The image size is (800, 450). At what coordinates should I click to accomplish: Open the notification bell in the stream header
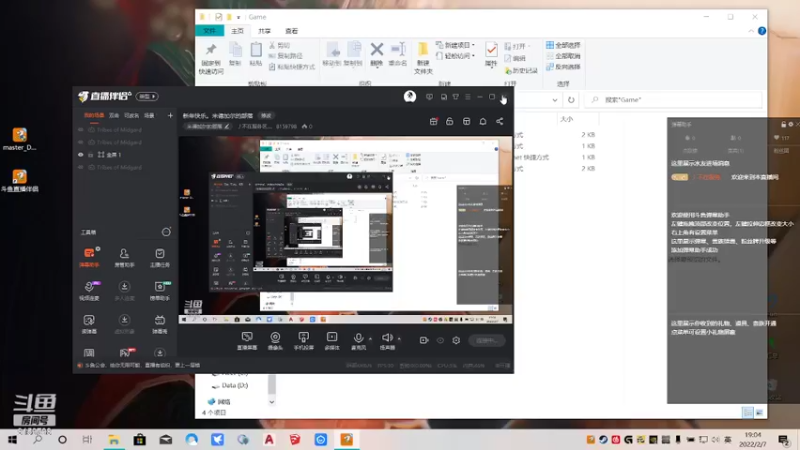pos(483,121)
